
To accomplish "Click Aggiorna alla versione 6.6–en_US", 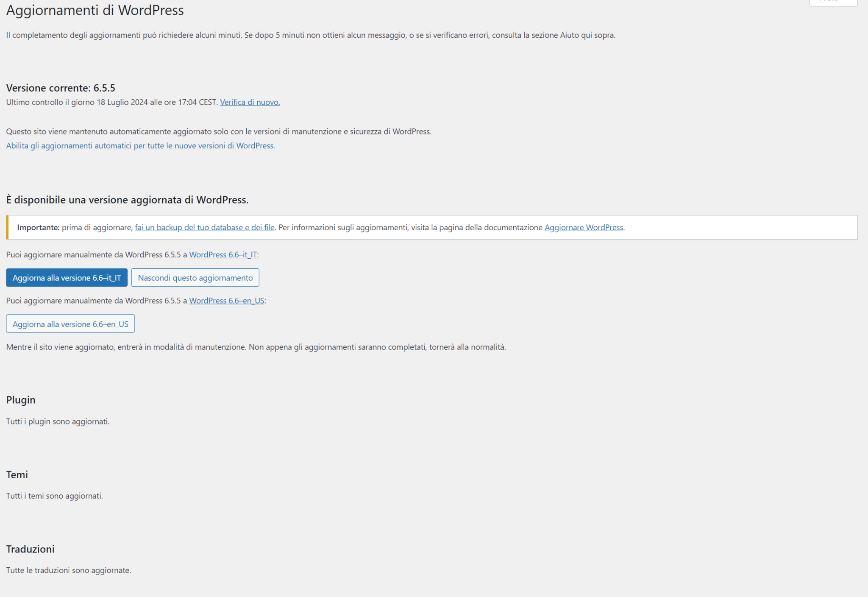I will tap(70, 324).
